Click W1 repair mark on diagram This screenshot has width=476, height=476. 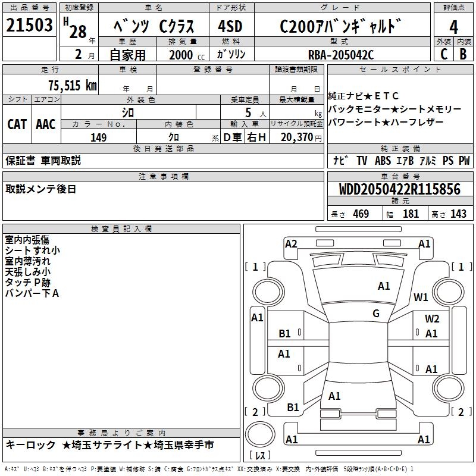click(x=421, y=297)
